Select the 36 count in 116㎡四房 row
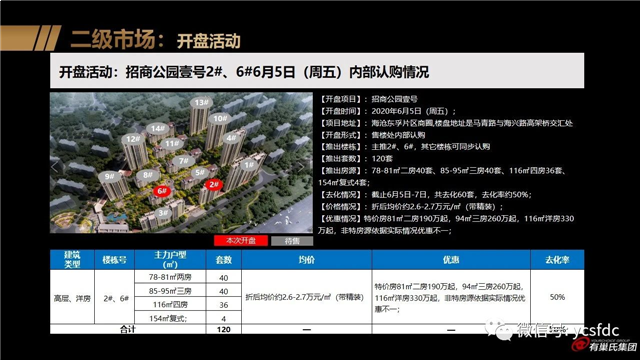Image resolution: width=640 pixels, height=360 pixels. [224, 305]
